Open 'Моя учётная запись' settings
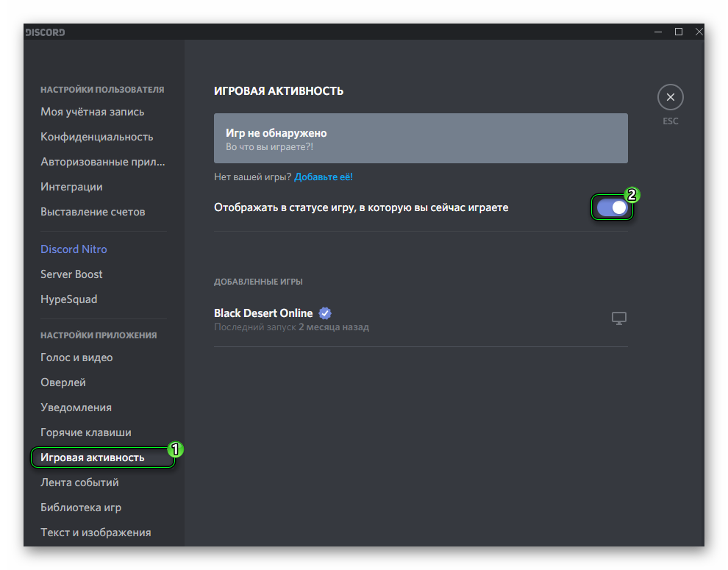The image size is (728, 570). [x=93, y=112]
